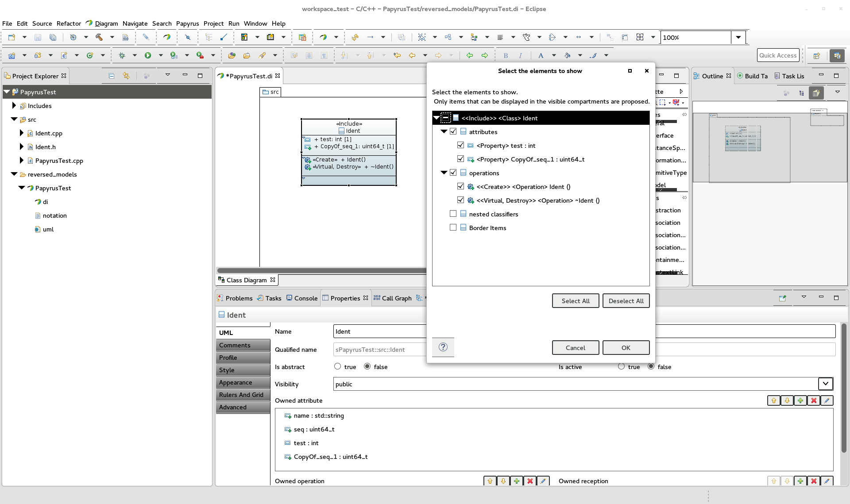This screenshot has width=850, height=504.
Task: Click the Collapse All icon in Project Explorer
Action: (x=112, y=76)
